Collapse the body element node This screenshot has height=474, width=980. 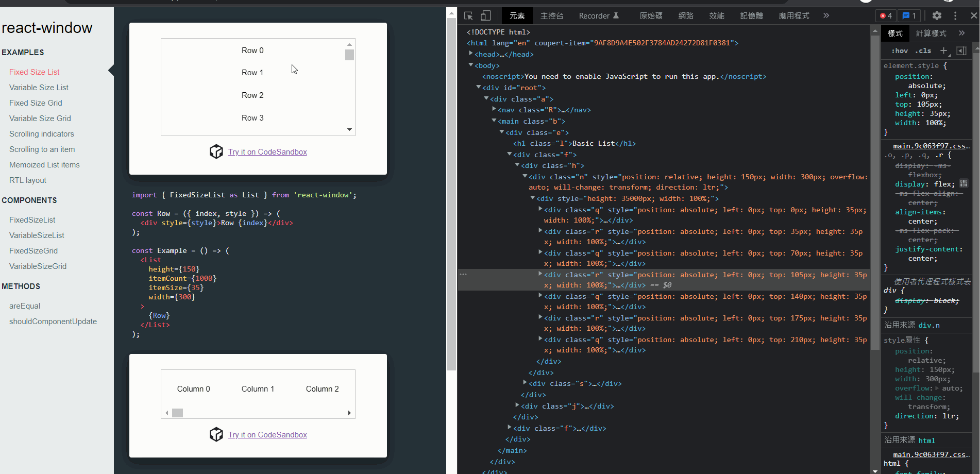pos(471,65)
